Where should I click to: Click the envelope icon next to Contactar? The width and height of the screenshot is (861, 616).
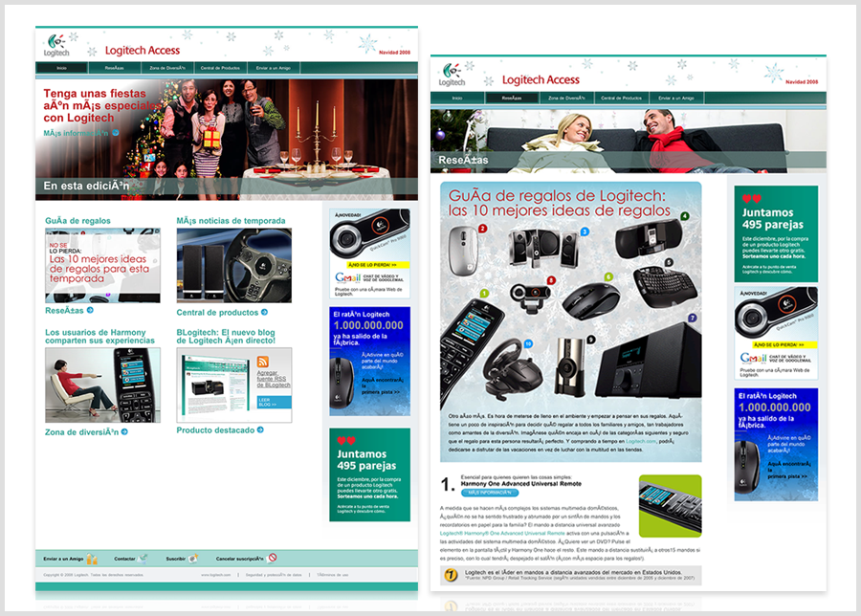coord(143,559)
